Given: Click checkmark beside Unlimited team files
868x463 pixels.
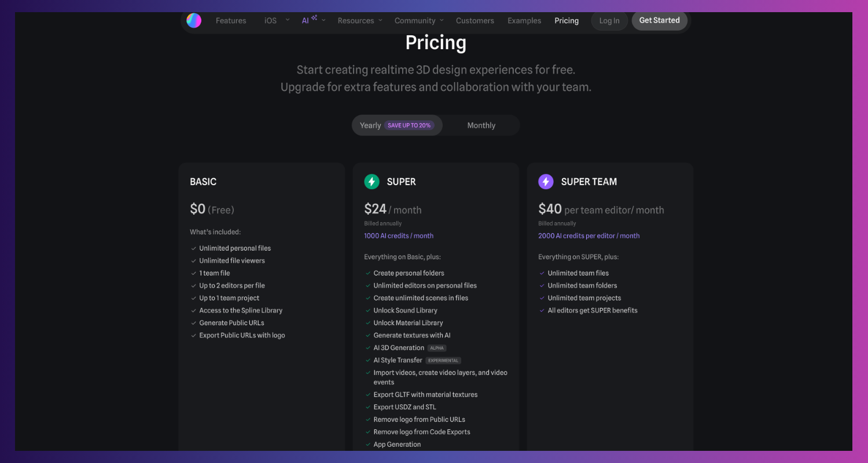Looking at the screenshot, I should (542, 273).
